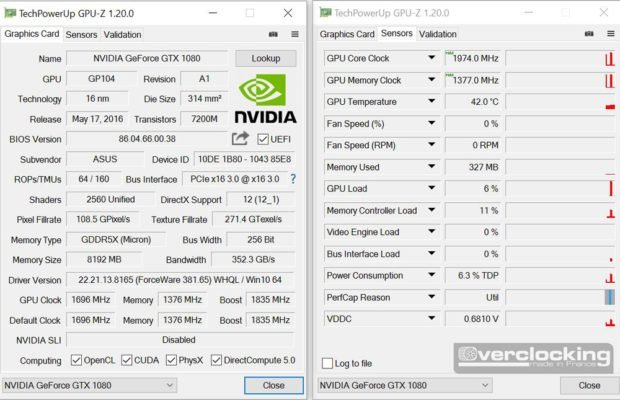This screenshot has width=620, height=400.
Task: Open the hamburger menu in Sensors window
Action: (x=606, y=34)
